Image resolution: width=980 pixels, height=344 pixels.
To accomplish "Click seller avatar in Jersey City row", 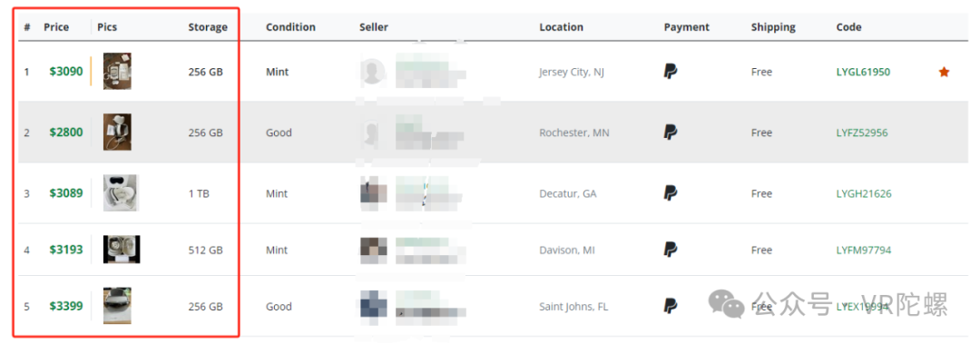I will (x=373, y=72).
